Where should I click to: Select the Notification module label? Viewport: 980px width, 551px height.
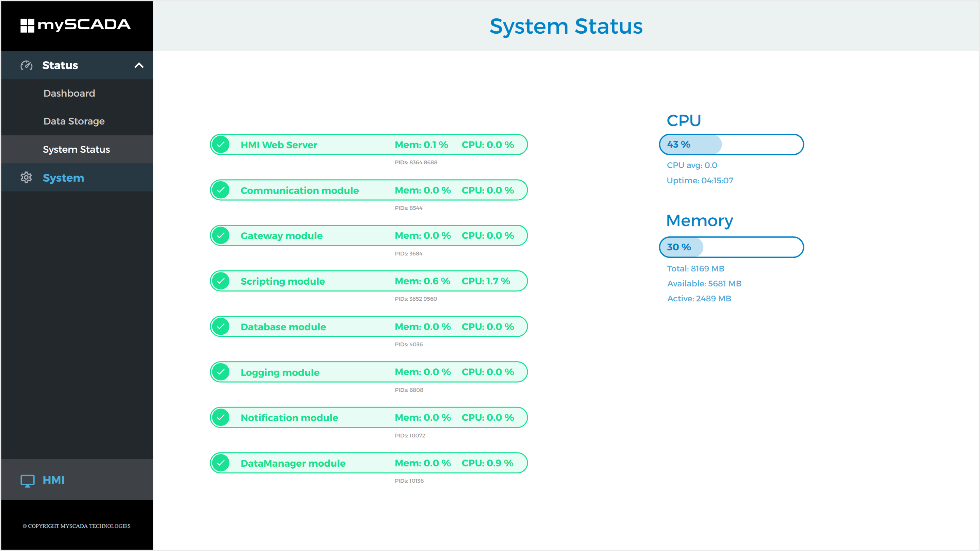pos(290,418)
